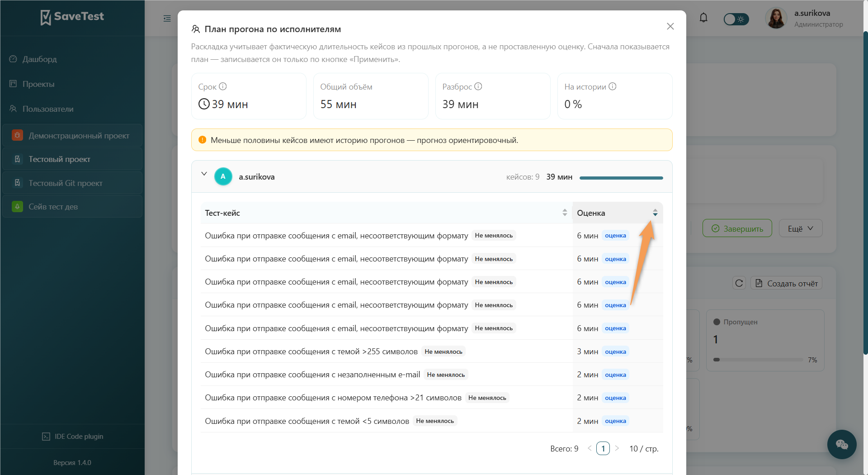Show the info tooltip next to Разброс

tap(478, 86)
